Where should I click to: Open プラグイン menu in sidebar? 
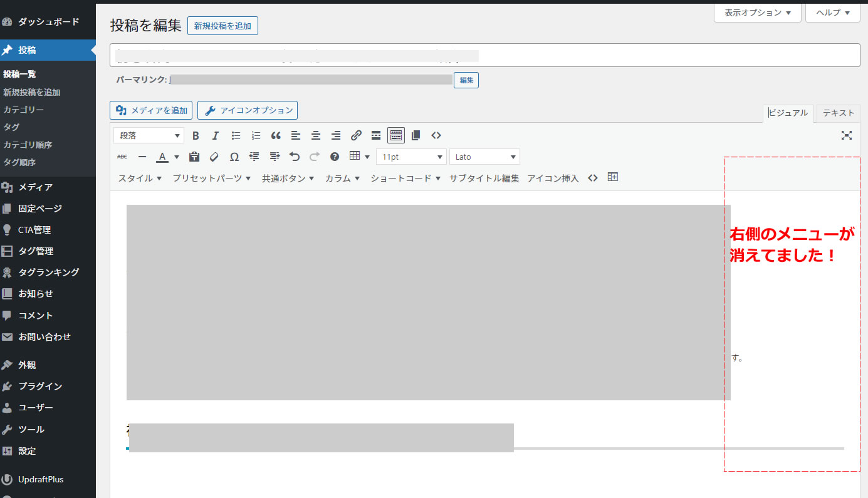click(x=48, y=386)
